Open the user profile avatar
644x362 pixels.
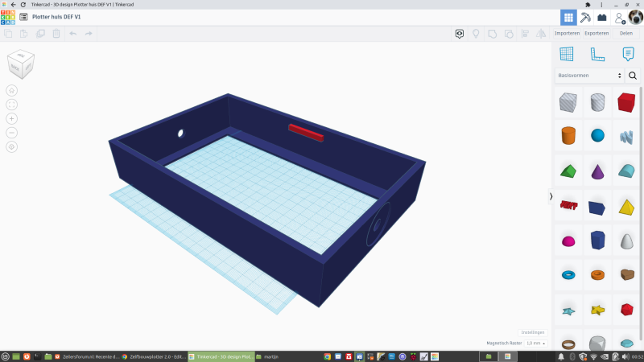[635, 17]
